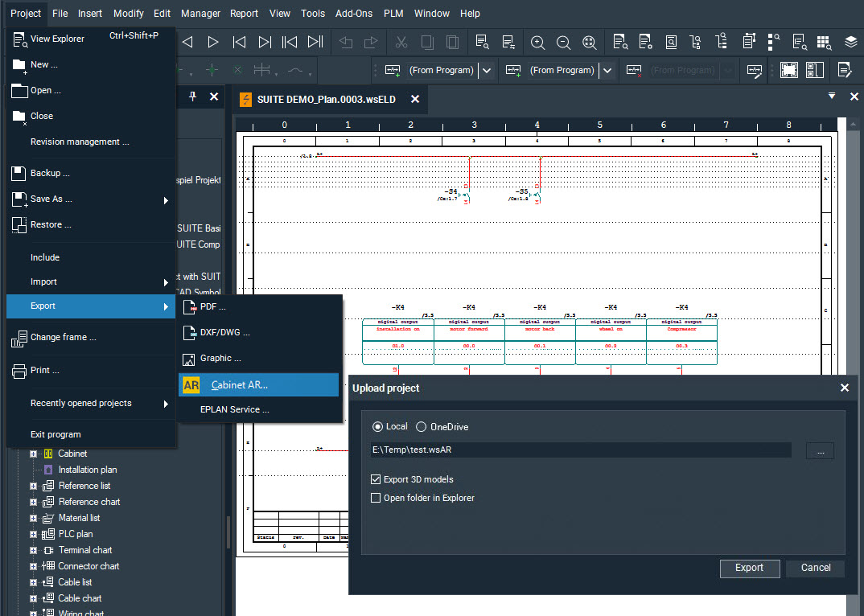Click the Cut scissors icon
The width and height of the screenshot is (864, 616).
401,42
